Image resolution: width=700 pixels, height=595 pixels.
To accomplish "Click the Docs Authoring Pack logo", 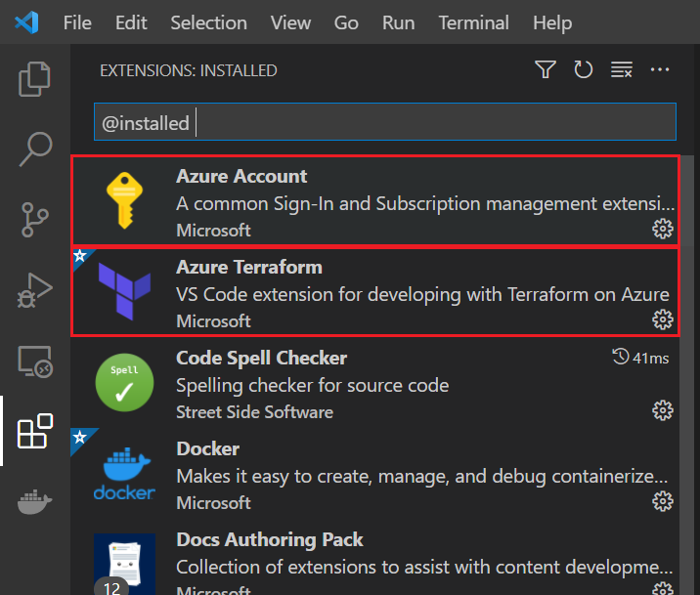I will [124, 564].
